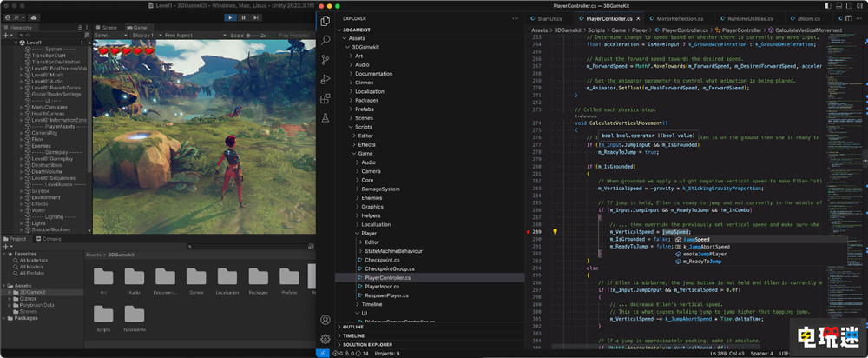Open the Testing flask icon
Image resolution: width=868 pixels, height=358 pixels.
(x=325, y=117)
